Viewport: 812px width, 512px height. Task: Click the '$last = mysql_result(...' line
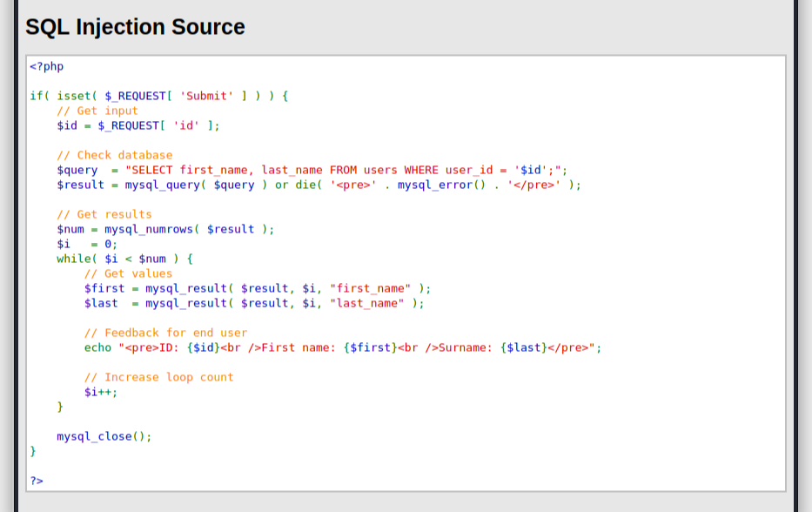[254, 303]
